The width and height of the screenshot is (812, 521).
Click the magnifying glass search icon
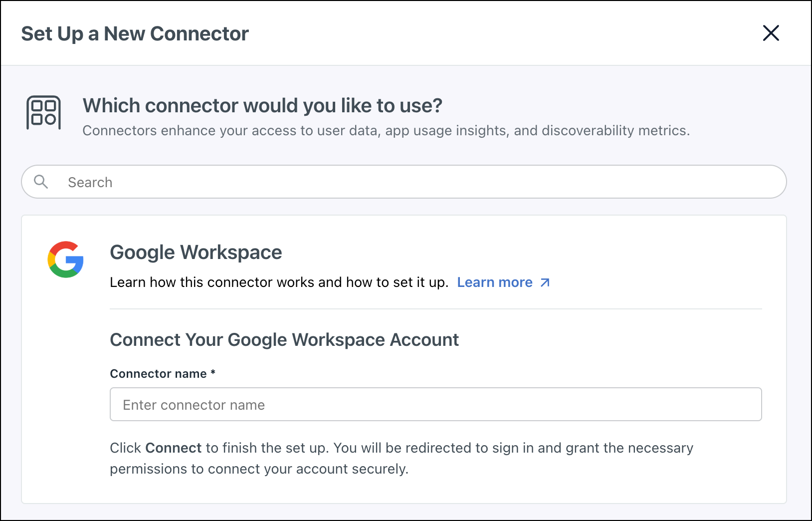pos(41,182)
